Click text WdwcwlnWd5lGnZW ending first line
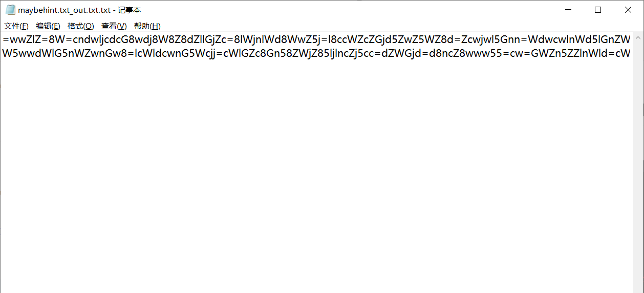644x293 pixels. point(579,39)
